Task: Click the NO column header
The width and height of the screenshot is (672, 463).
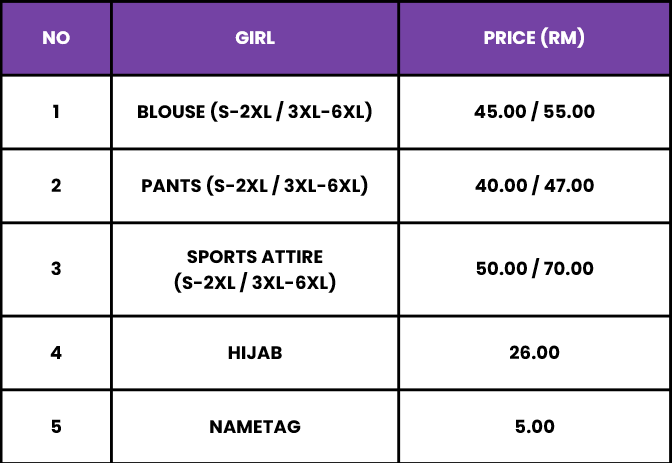Action: click(56, 38)
